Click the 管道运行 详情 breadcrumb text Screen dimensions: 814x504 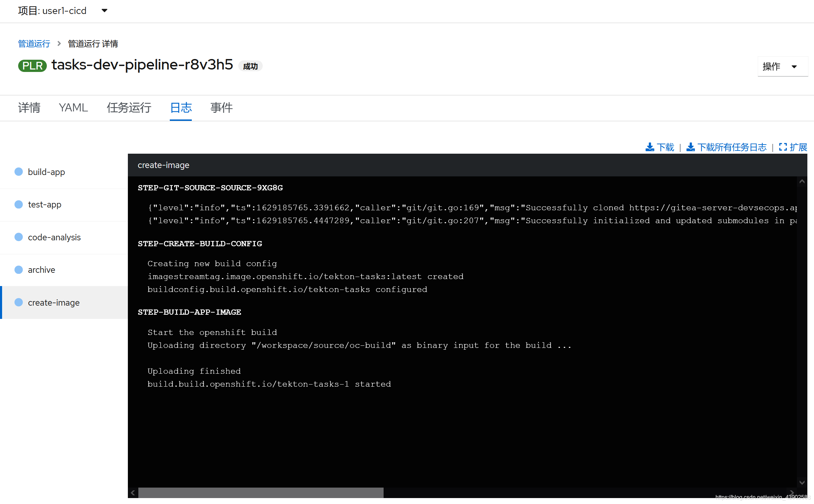pyautogui.click(x=93, y=44)
